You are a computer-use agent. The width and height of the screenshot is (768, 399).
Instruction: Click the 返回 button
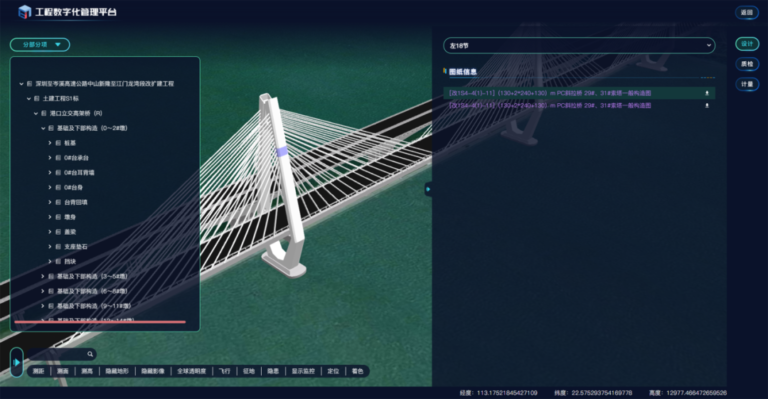pyautogui.click(x=746, y=12)
